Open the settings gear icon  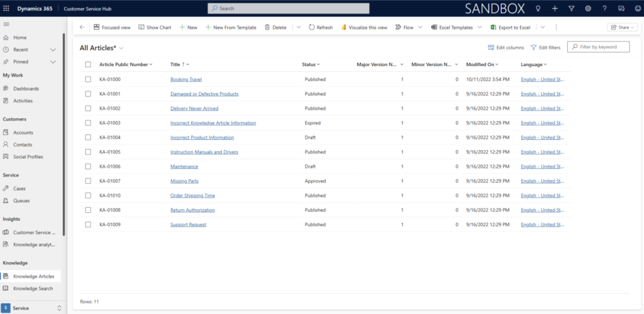pyautogui.click(x=588, y=9)
